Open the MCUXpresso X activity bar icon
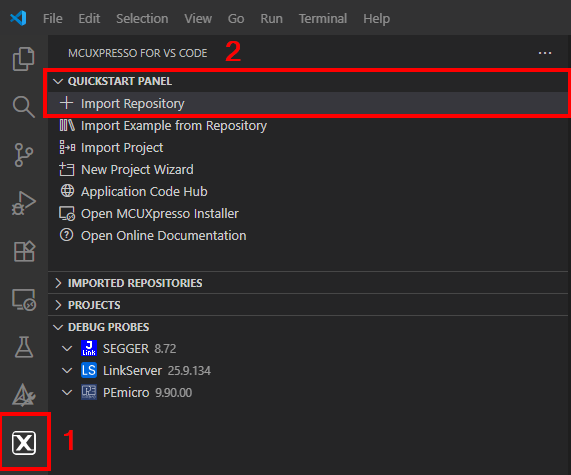The image size is (571, 475). point(24,443)
